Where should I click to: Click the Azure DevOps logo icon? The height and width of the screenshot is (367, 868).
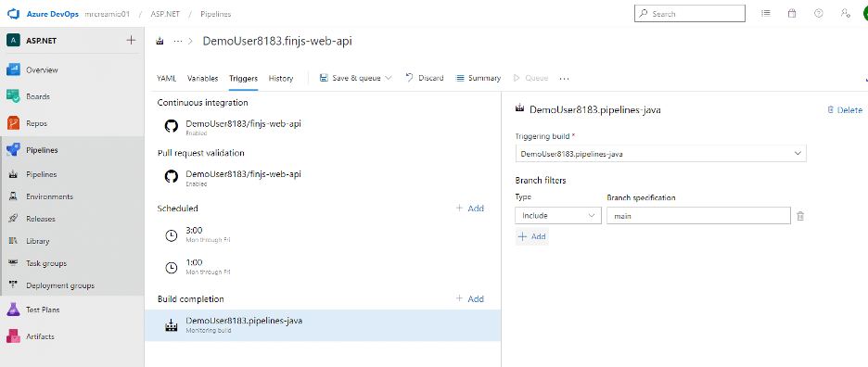click(13, 14)
